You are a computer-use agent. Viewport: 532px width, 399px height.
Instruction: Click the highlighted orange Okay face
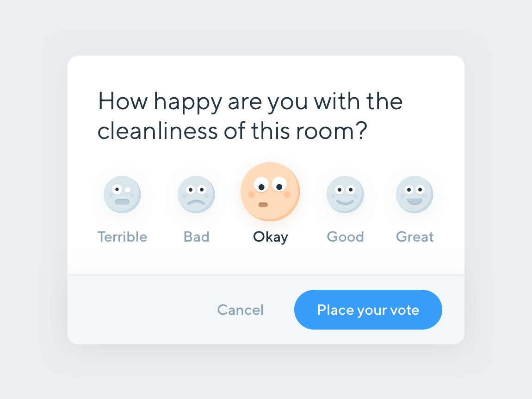(x=270, y=192)
